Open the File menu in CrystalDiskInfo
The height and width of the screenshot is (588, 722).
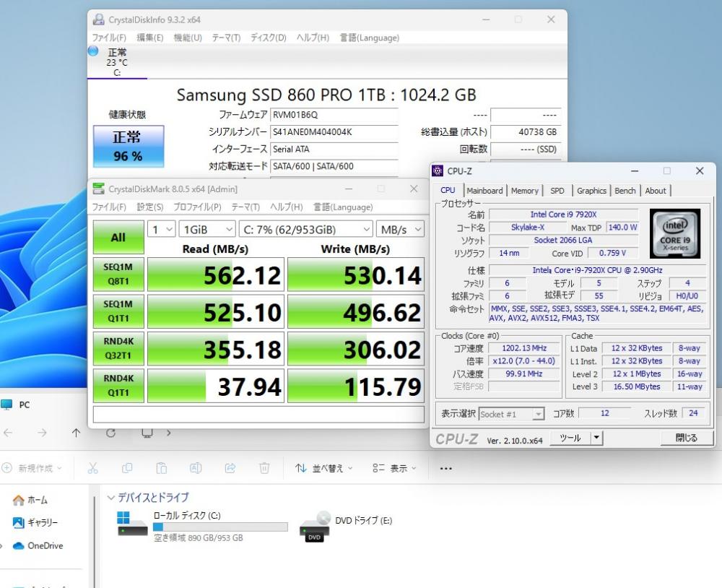(109, 38)
